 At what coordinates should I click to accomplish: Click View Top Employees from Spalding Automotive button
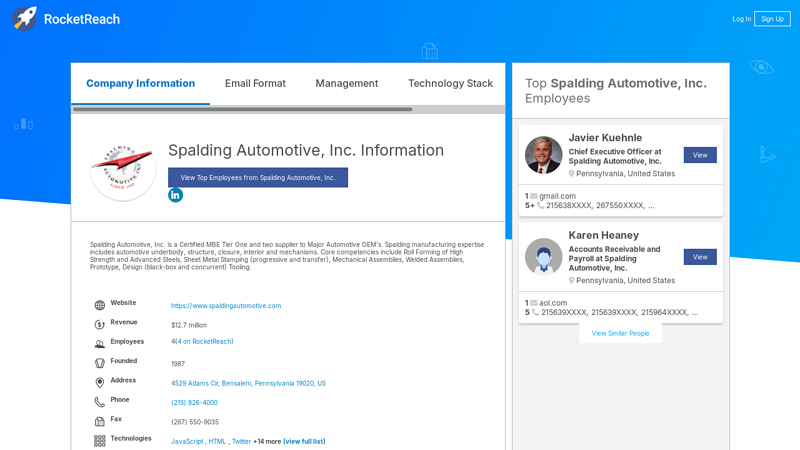258,178
